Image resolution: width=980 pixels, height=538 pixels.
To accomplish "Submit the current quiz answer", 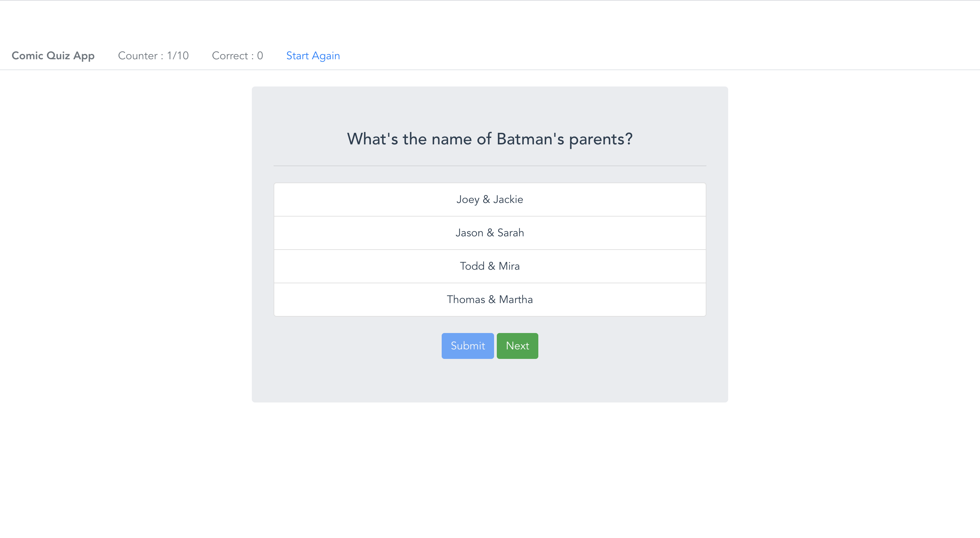I will click(x=468, y=346).
